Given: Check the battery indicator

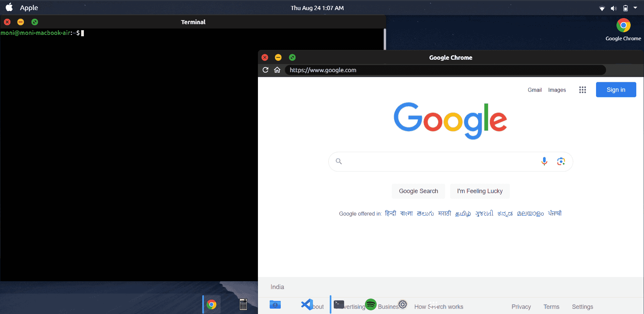Looking at the screenshot, I should 625,8.
